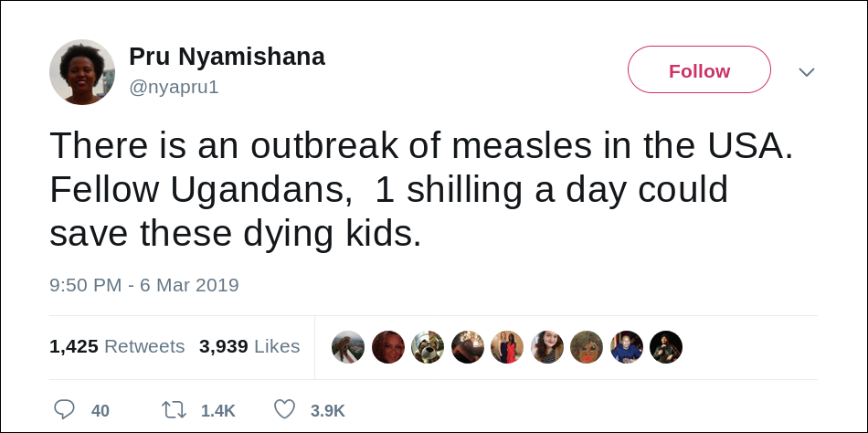Open the avatar of the woman in striped top

point(547,347)
